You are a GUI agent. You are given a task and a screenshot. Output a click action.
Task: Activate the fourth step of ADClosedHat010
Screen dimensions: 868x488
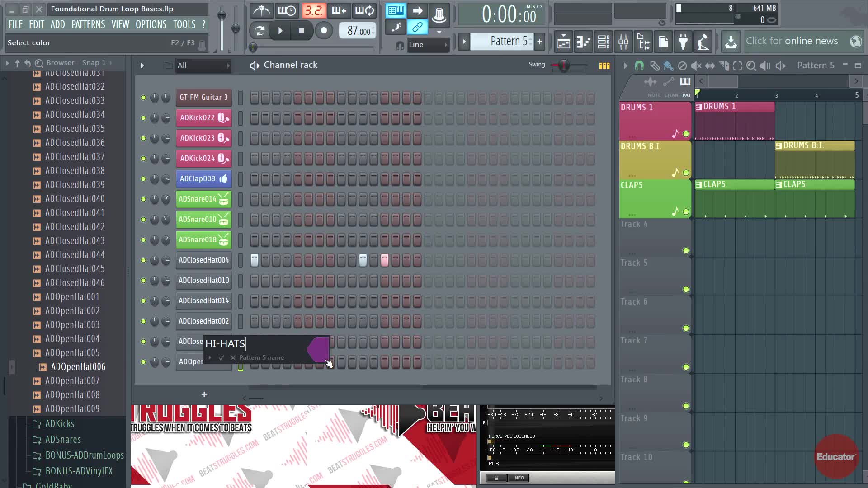pos(287,281)
